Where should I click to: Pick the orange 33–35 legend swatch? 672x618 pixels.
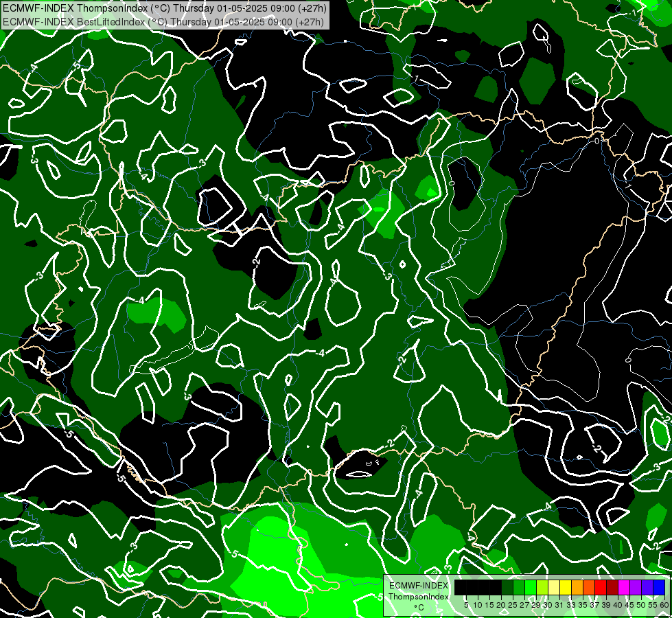click(x=577, y=588)
